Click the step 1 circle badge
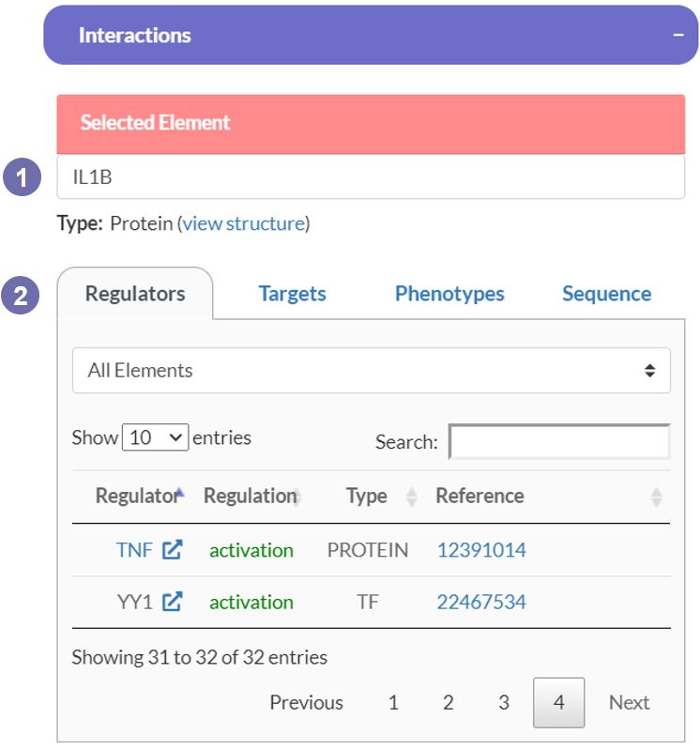 tap(22, 177)
